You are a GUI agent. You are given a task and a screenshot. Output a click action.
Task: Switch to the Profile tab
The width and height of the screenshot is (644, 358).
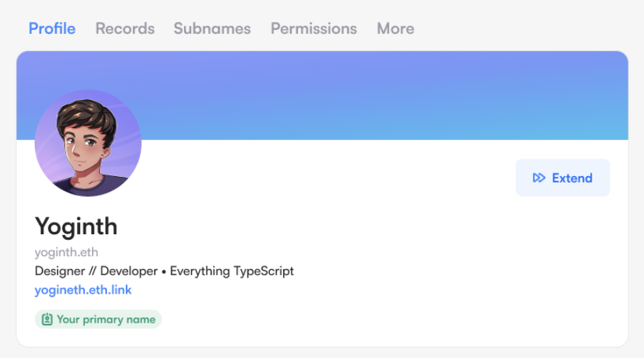point(52,29)
